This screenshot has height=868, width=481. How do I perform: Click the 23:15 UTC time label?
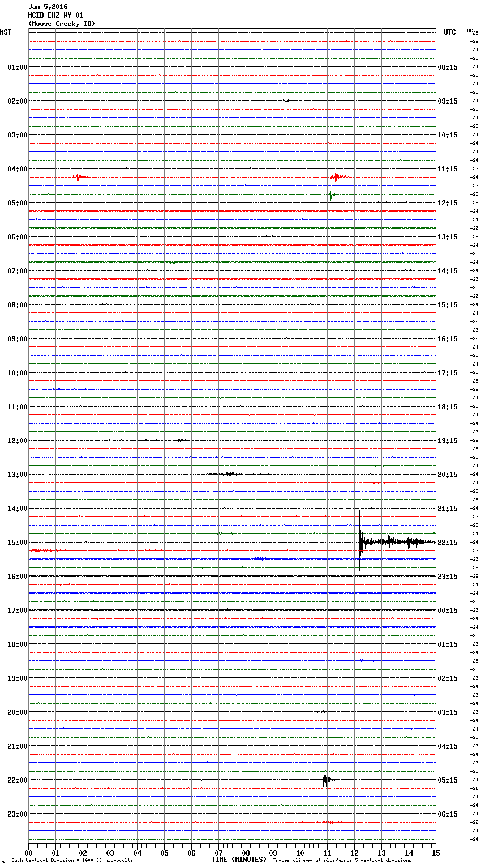[x=448, y=577]
